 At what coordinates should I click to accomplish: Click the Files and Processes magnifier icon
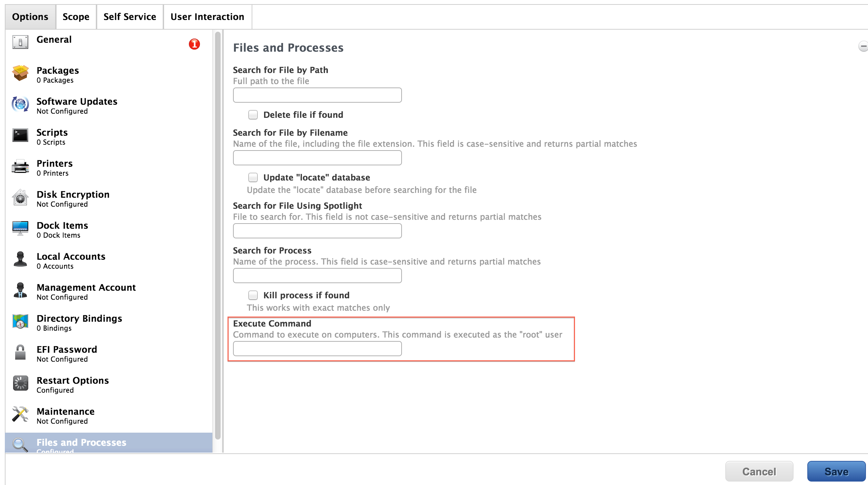pyautogui.click(x=20, y=444)
